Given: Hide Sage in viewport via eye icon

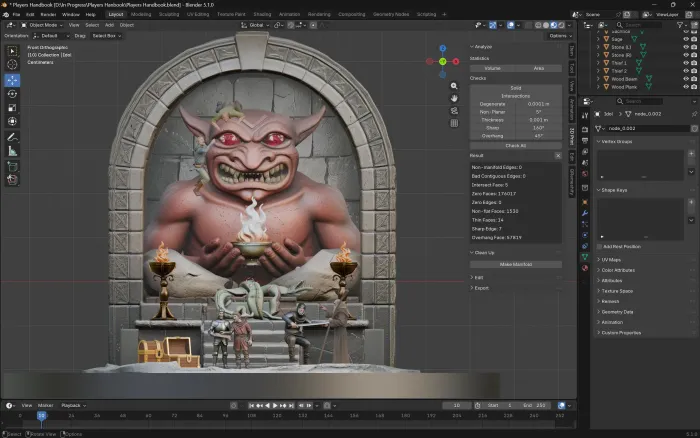Looking at the screenshot, I should pyautogui.click(x=686, y=39).
